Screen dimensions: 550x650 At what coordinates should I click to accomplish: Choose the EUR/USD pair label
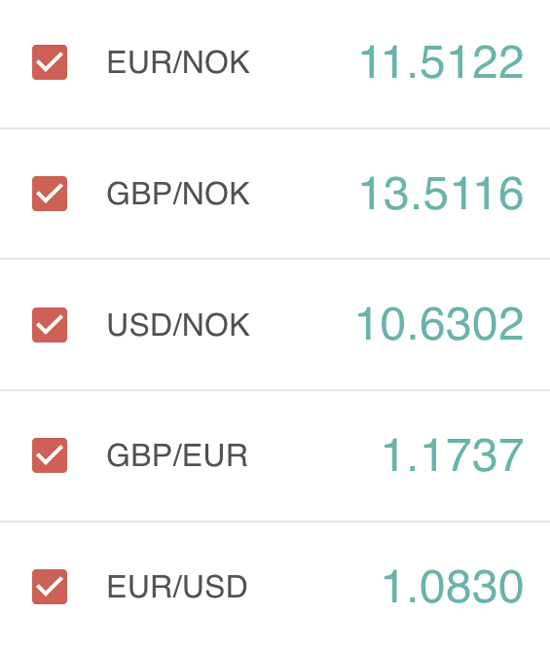point(177,587)
